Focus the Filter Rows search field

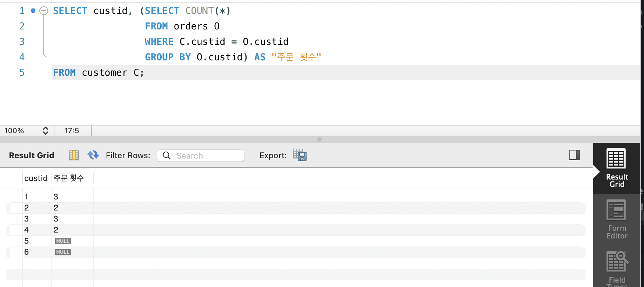tap(201, 156)
